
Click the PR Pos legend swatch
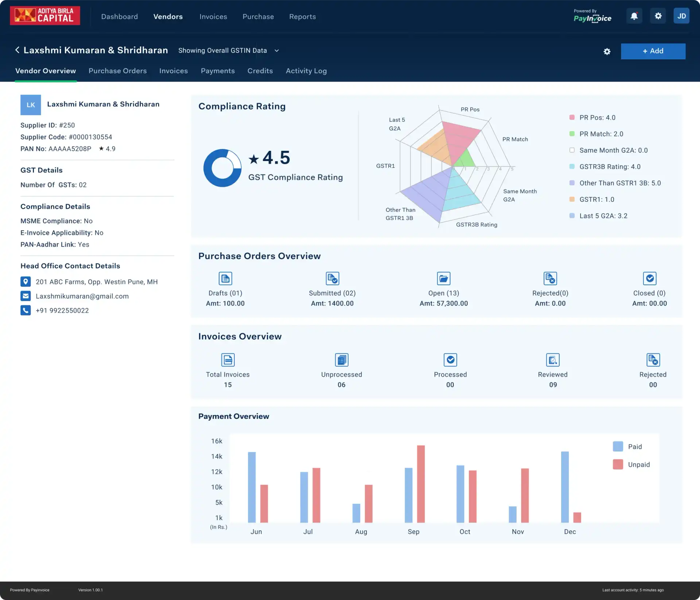pyautogui.click(x=572, y=117)
